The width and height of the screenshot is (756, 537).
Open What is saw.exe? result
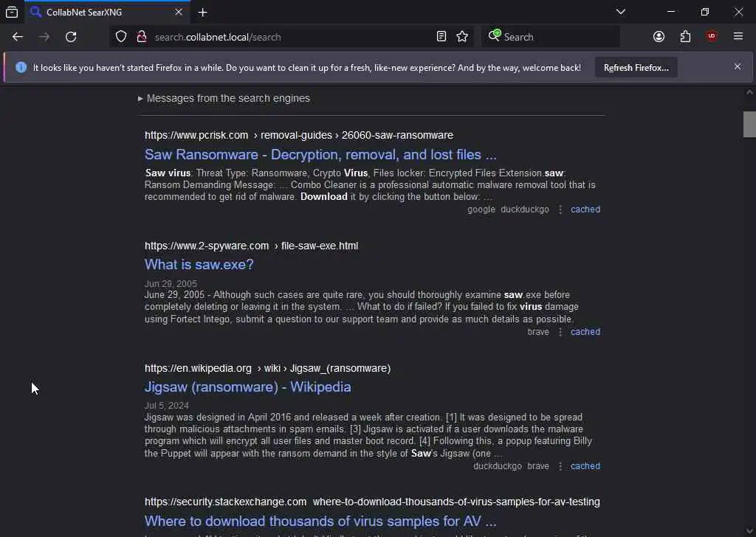199,264
